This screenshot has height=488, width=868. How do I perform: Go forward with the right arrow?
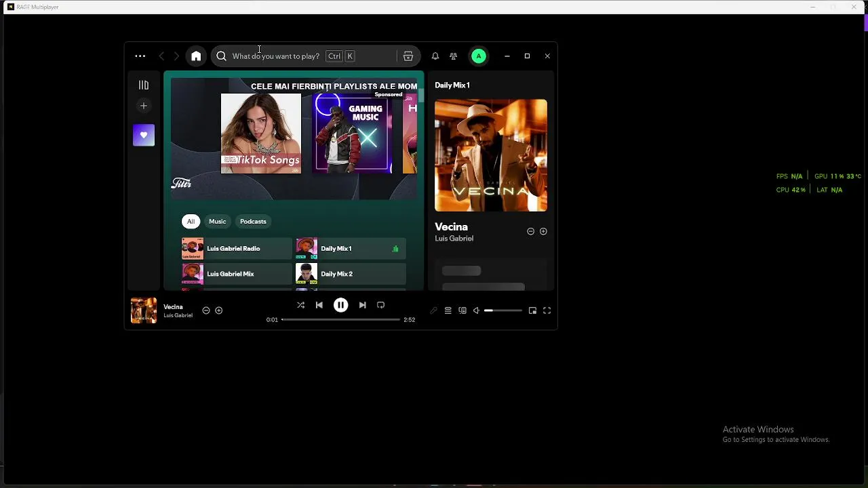click(176, 56)
